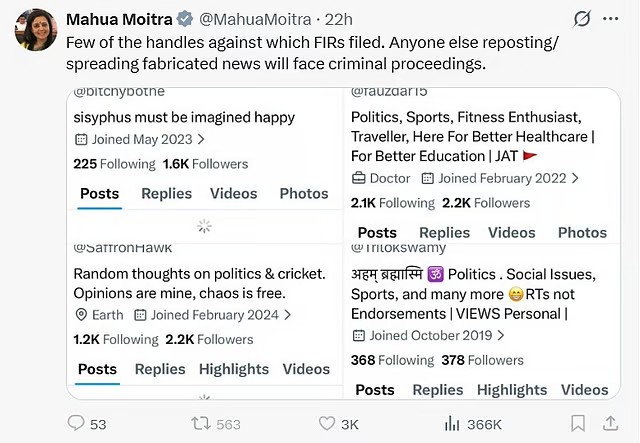Click the reply comment icon
Viewport: 640px width, 443px height.
[77, 424]
